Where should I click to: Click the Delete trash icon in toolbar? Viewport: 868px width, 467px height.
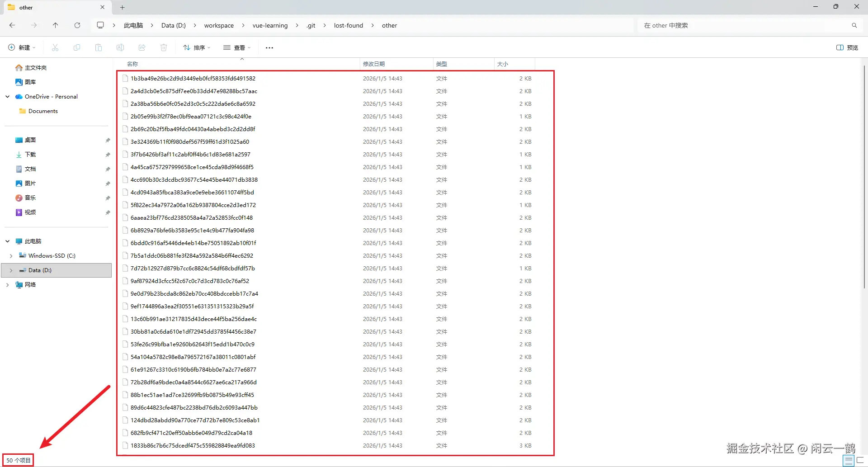tap(164, 47)
